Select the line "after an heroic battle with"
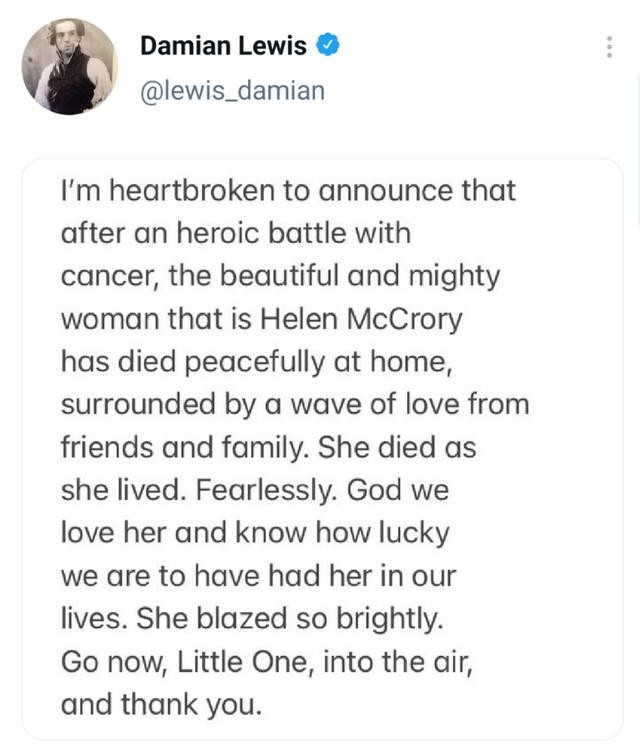This screenshot has height=753, width=640. pos(236,233)
